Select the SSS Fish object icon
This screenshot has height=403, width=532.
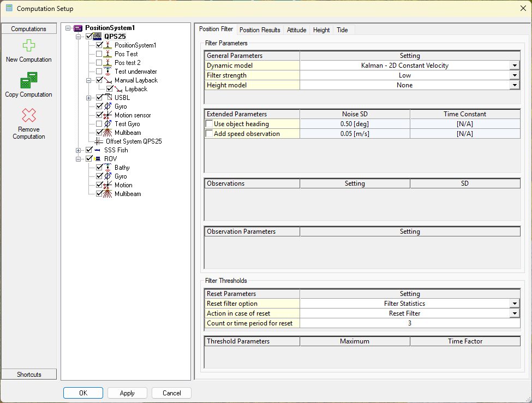click(x=98, y=150)
